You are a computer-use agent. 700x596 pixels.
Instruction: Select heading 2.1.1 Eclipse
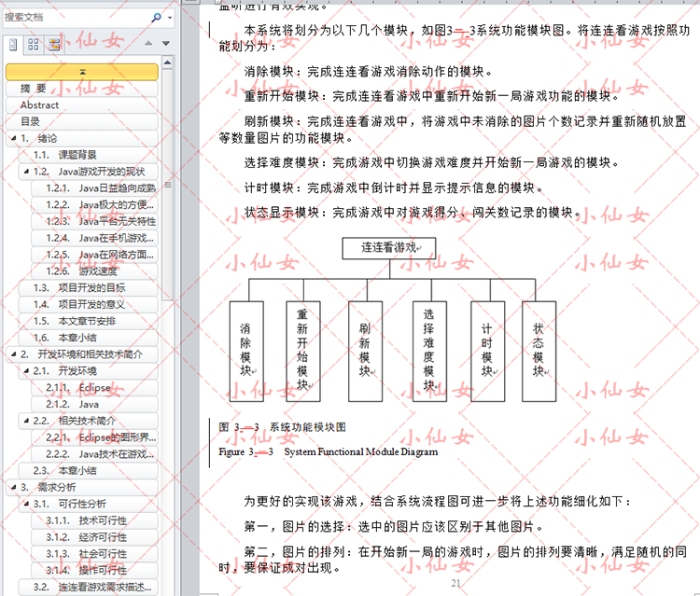[x=94, y=388]
